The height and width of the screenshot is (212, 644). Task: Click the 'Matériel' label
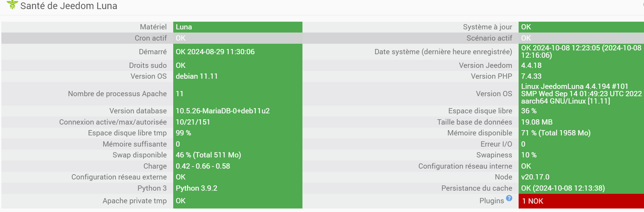[153, 27]
